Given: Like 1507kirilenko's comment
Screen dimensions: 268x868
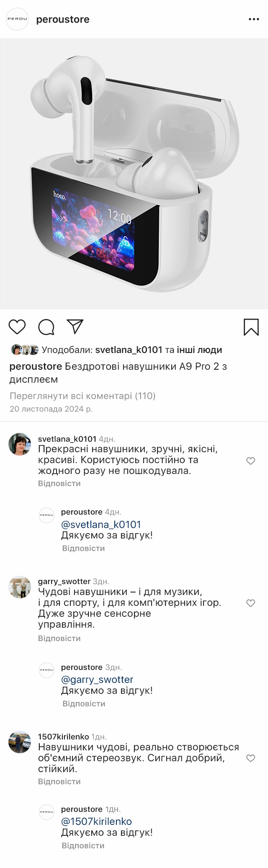Looking at the screenshot, I should point(250,758).
